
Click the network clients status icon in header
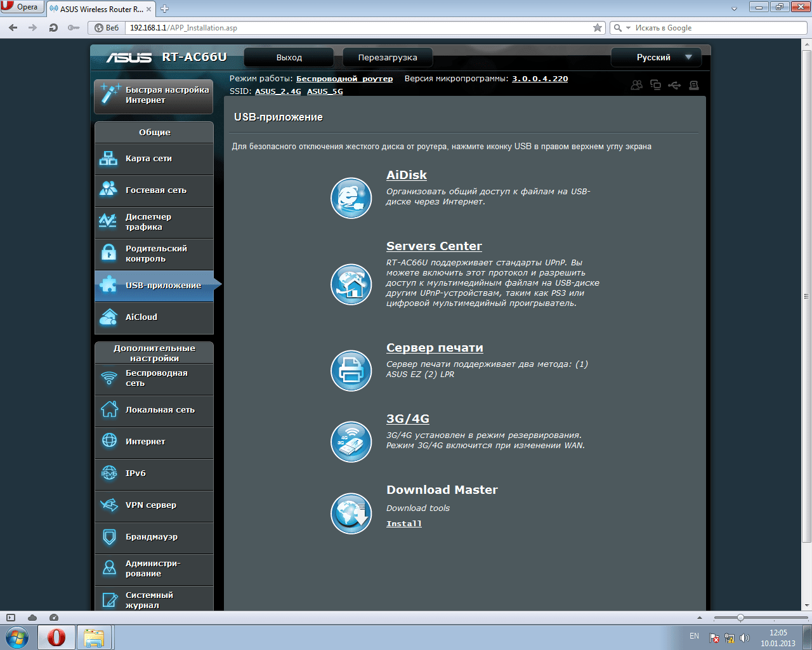click(x=655, y=85)
